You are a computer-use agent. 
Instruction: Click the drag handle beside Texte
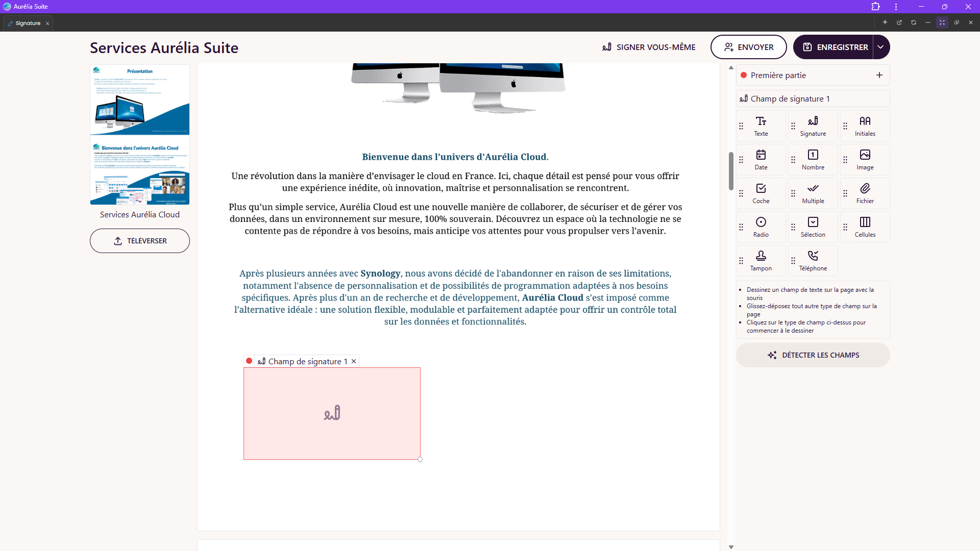coord(741,126)
